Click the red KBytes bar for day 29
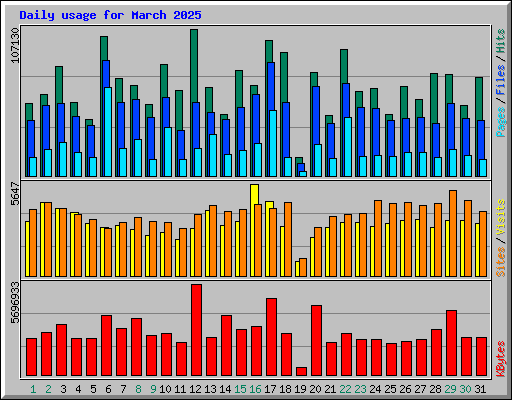Viewport: 512px width, 400px height. 451,343
